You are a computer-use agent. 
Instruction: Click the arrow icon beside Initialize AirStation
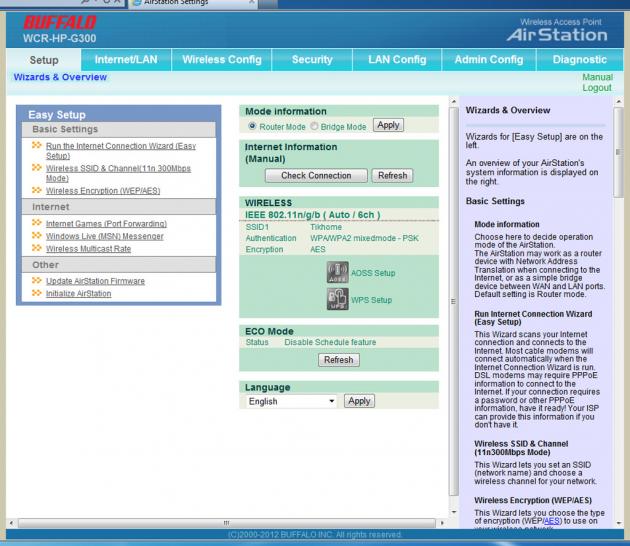(37, 293)
